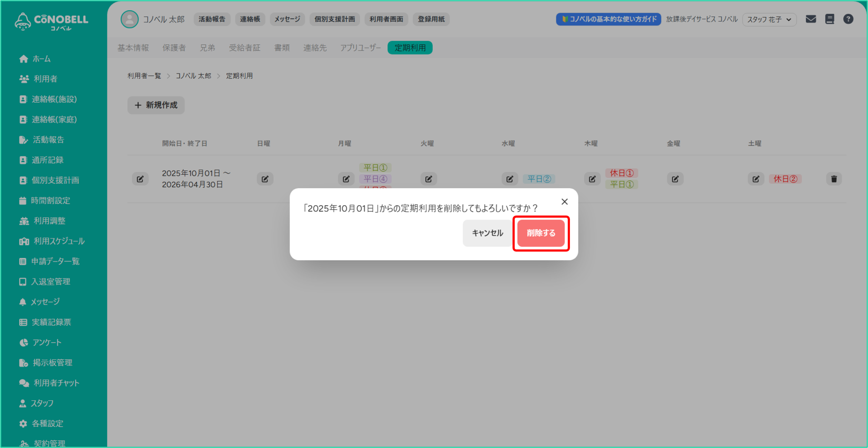
Task: Open コノベルの基本的な使い方ガイド link
Action: [608, 19]
